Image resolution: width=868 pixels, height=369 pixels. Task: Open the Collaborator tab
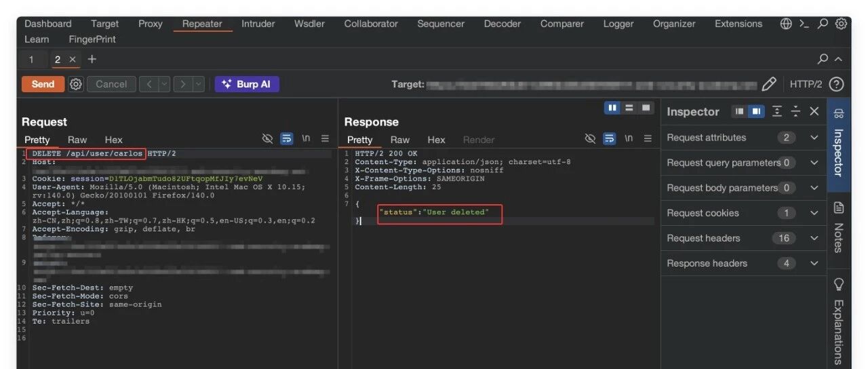371,24
